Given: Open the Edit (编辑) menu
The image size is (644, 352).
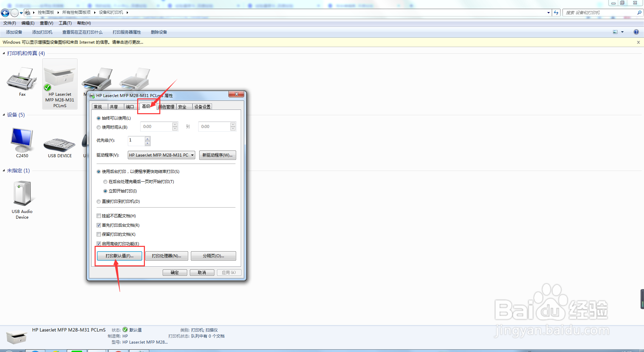Looking at the screenshot, I should [28, 23].
